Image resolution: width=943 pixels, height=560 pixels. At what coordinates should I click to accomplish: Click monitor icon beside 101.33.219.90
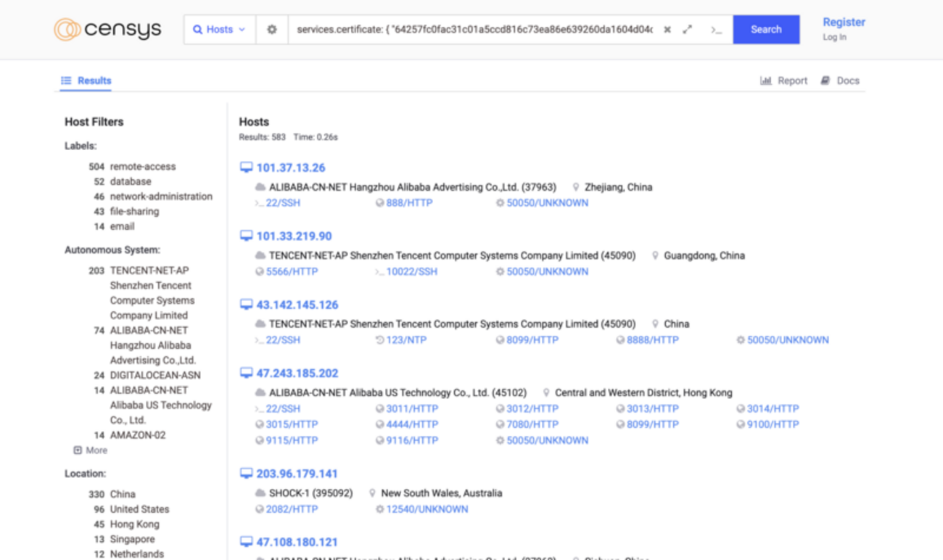246,236
